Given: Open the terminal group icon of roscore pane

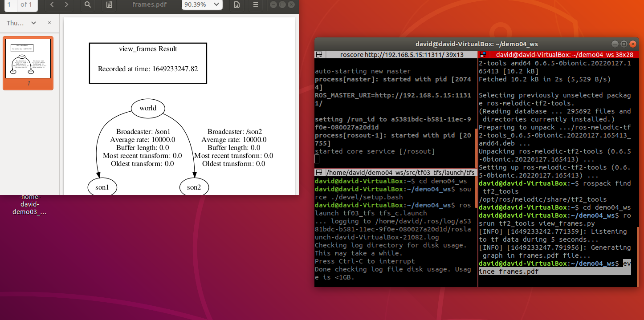Looking at the screenshot, I should [319, 55].
